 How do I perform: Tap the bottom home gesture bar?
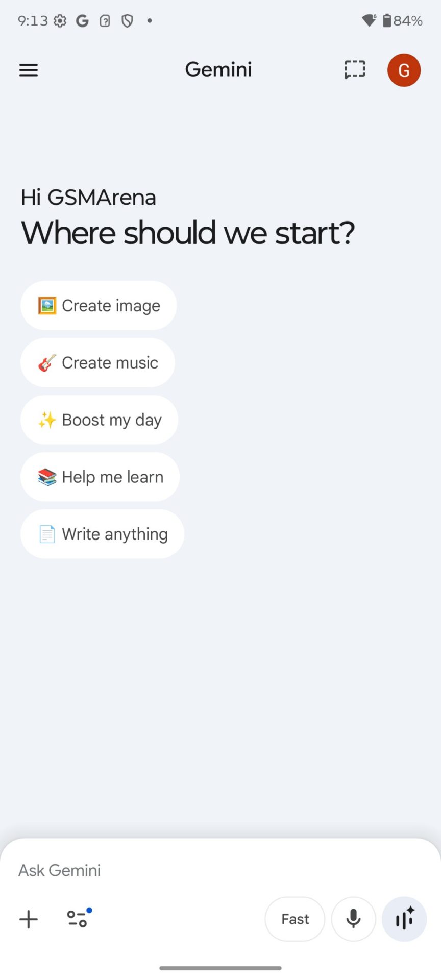click(220, 968)
